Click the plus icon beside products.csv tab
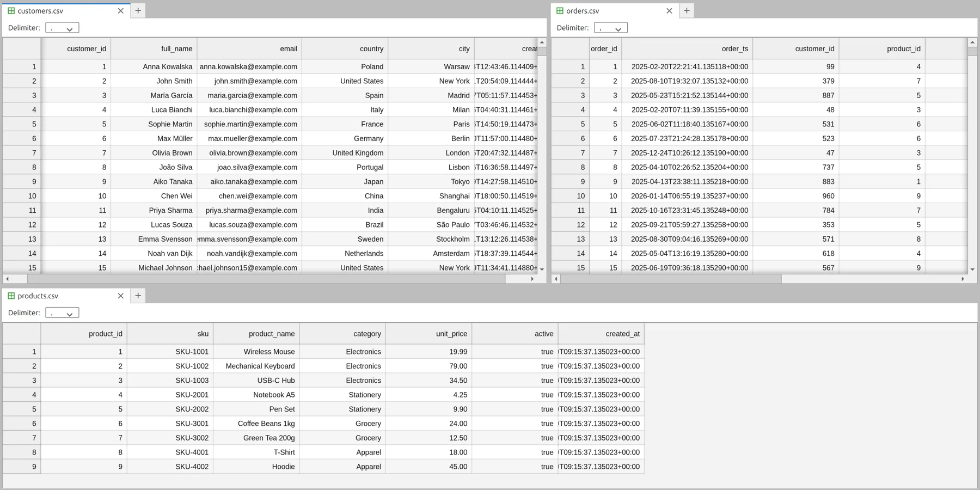980x490 pixels. point(138,296)
